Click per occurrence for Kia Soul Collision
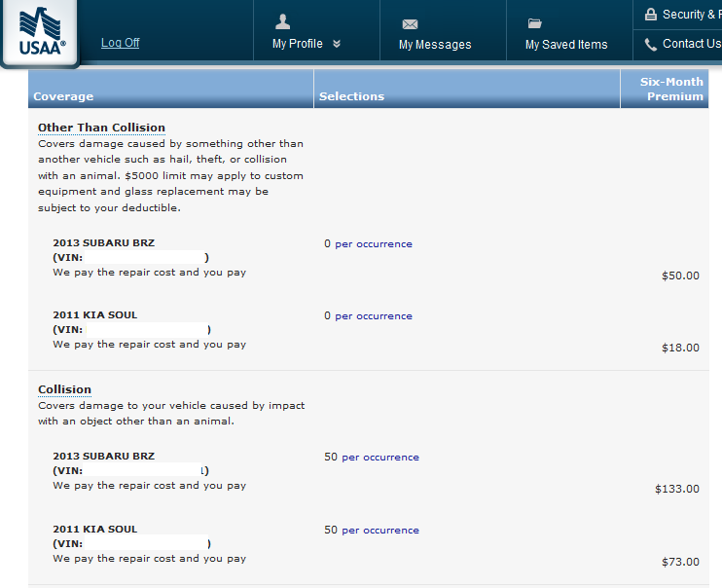 coord(380,530)
